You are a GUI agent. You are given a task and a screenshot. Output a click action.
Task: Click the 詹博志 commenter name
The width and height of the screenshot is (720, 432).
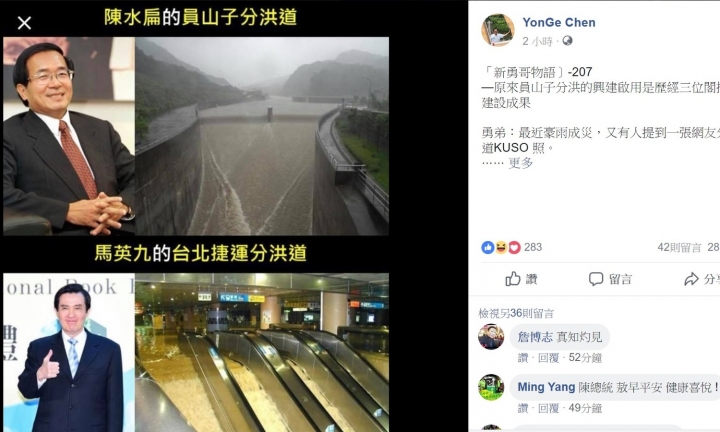[x=535, y=337]
